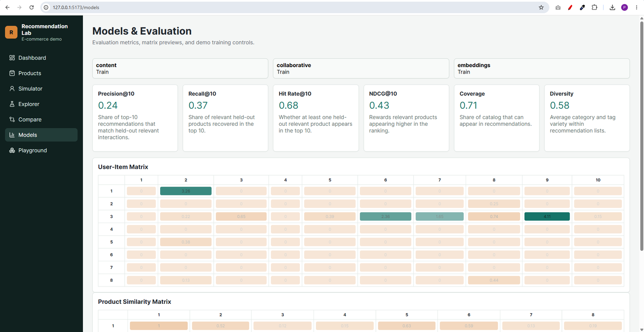Click the dark green 4.11 matrix cell

(x=547, y=216)
